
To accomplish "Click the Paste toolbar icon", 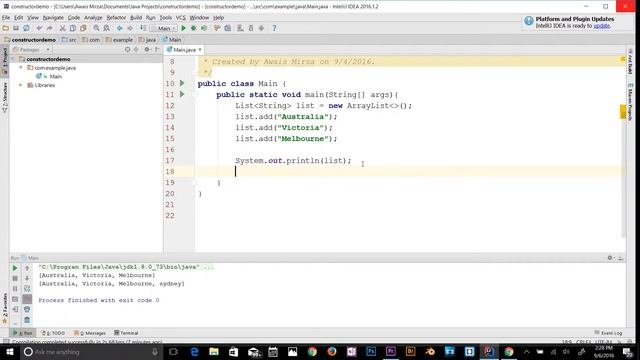I will coord(83,28).
